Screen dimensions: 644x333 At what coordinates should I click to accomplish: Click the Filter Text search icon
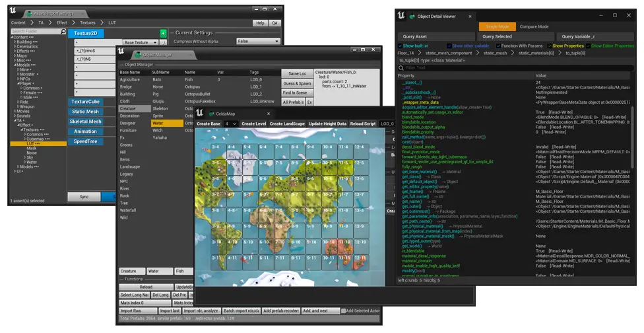401,67
